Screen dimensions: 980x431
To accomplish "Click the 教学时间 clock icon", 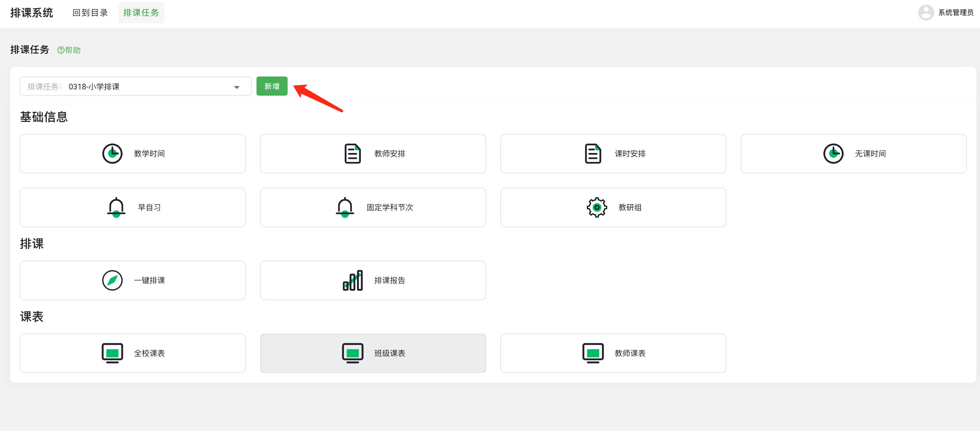I will [x=112, y=154].
